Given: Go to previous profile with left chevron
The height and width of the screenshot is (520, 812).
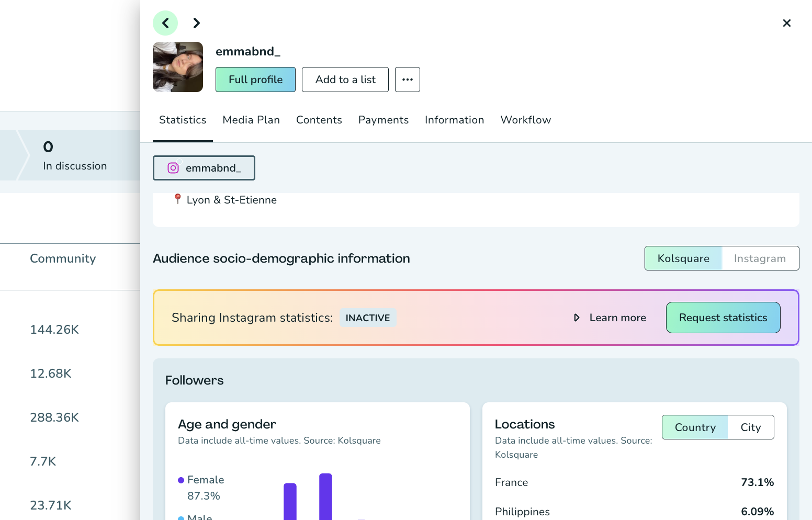Looking at the screenshot, I should 165,23.
